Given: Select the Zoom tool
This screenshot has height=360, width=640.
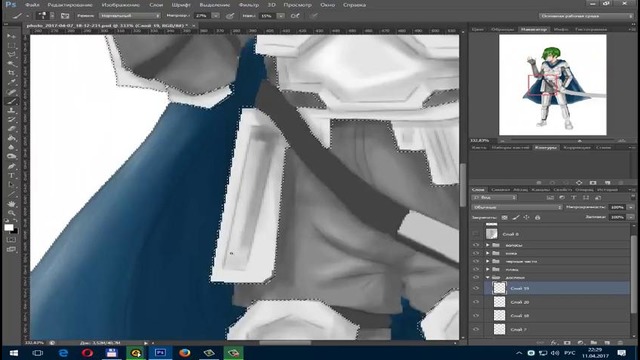Looking at the screenshot, I should pos(11,213).
